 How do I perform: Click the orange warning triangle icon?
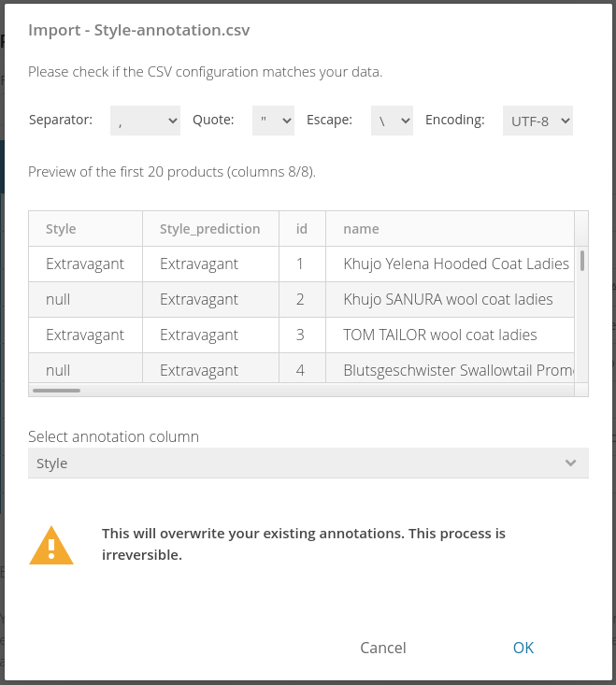point(51,545)
